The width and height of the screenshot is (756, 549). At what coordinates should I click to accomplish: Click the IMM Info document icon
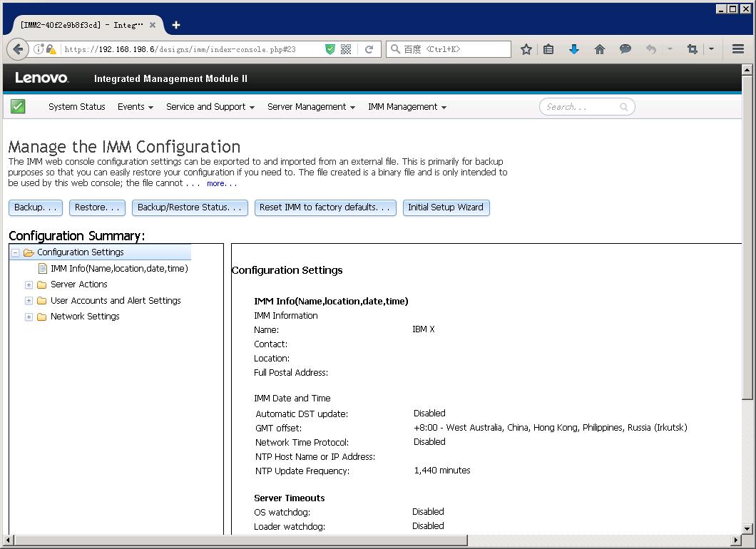click(x=43, y=269)
